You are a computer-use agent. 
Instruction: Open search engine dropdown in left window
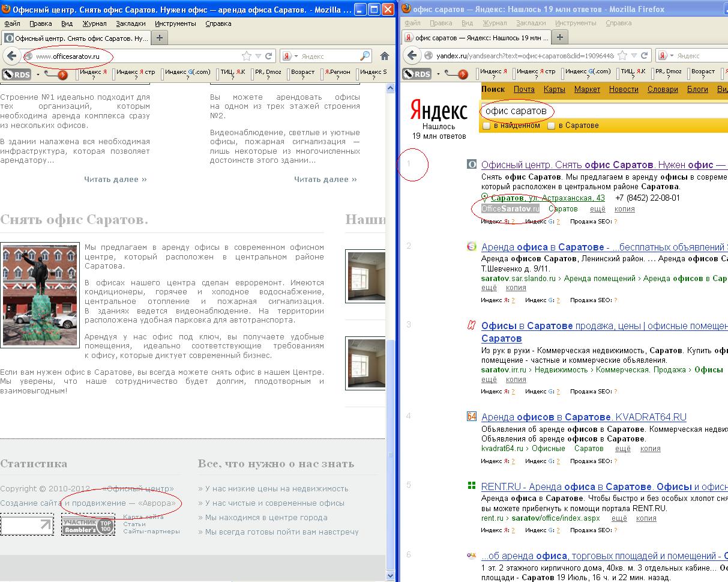296,56
